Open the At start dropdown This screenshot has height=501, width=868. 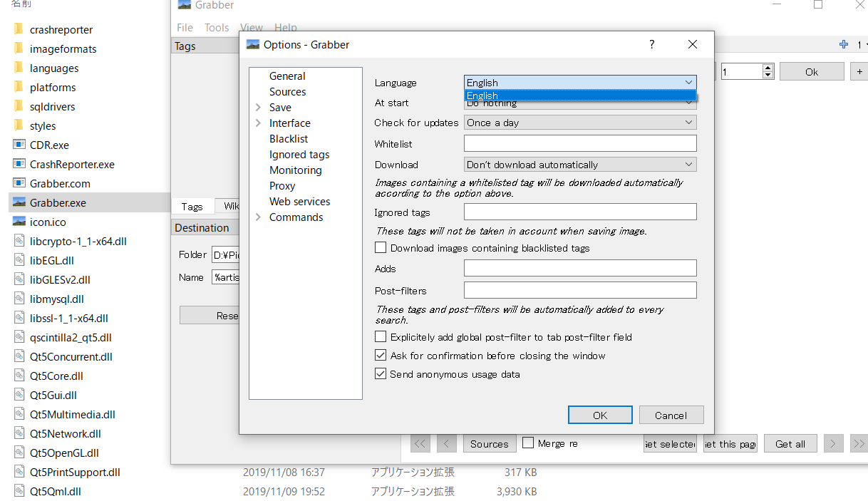click(580, 104)
